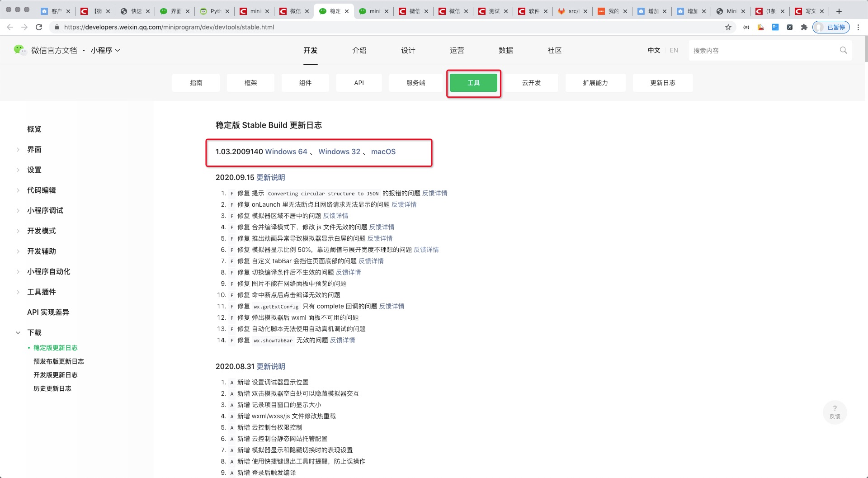This screenshot has width=868, height=478.
Task: Click the feedback question mark bubble
Action: click(x=835, y=412)
